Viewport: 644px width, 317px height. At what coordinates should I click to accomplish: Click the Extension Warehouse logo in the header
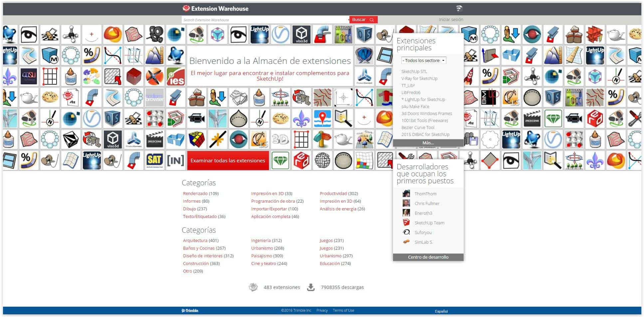[x=216, y=9]
